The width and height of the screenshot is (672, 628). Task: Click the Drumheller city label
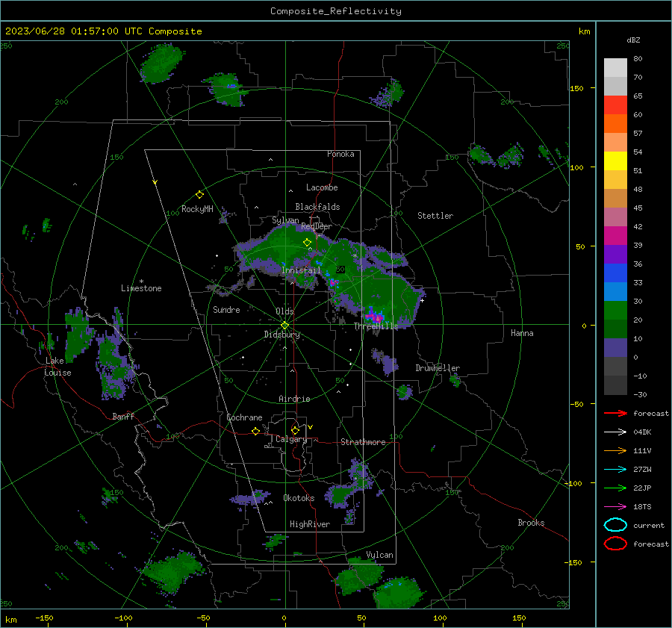438,368
